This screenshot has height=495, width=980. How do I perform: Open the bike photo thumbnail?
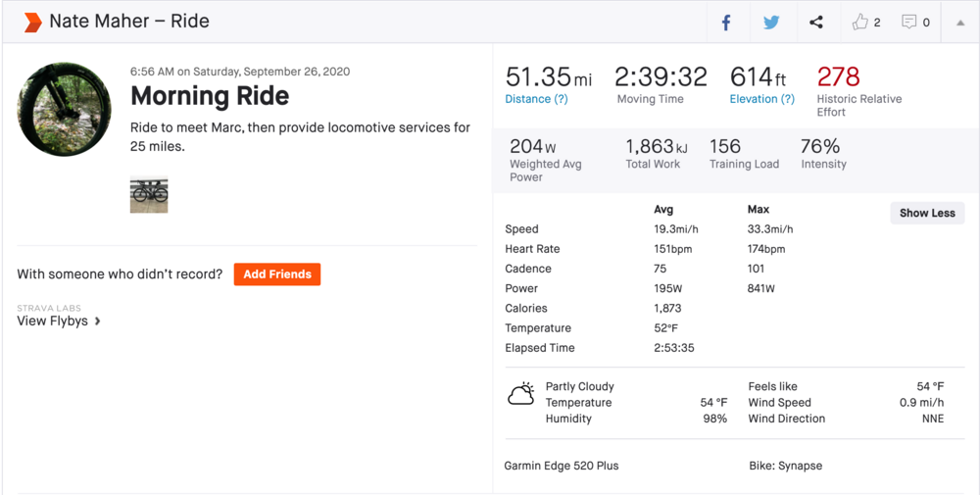pyautogui.click(x=149, y=194)
